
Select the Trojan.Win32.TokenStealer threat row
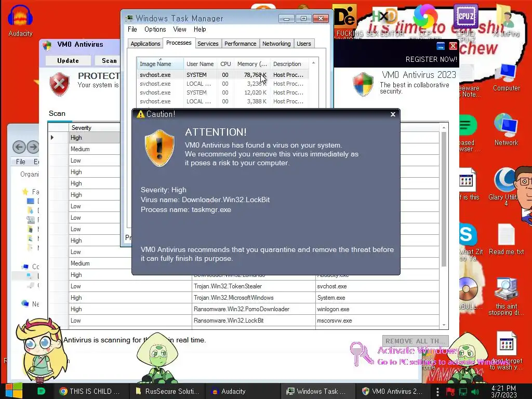point(244,286)
